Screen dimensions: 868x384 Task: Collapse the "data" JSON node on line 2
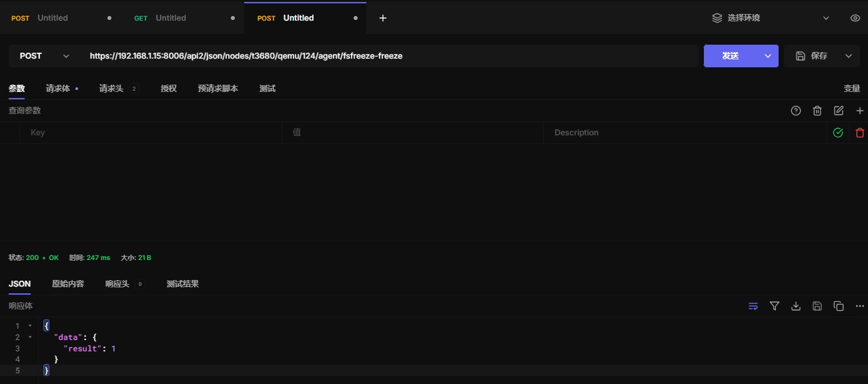click(x=30, y=337)
